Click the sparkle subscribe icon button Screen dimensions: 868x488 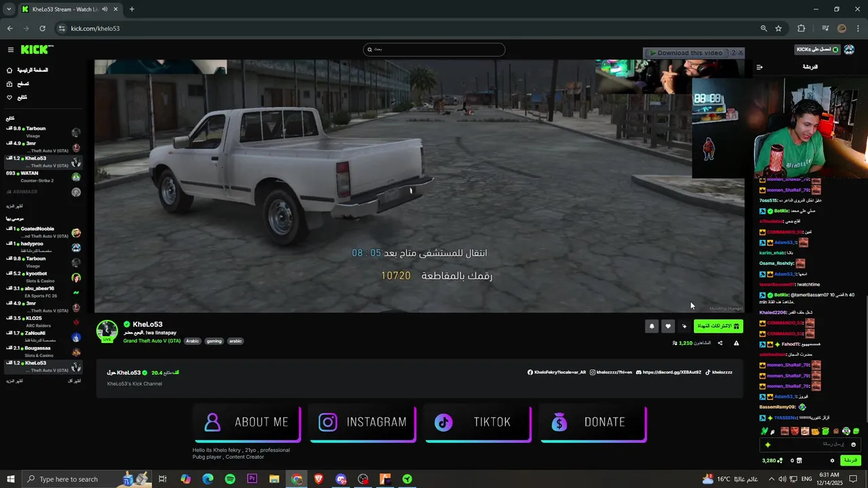point(684,326)
